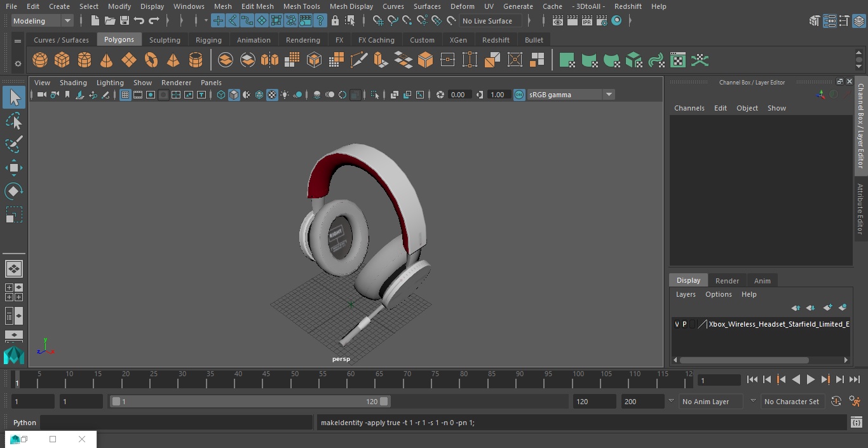This screenshot has height=448, width=868.
Task: Create a polygon pyramid from the shelf
Action: tap(173, 60)
